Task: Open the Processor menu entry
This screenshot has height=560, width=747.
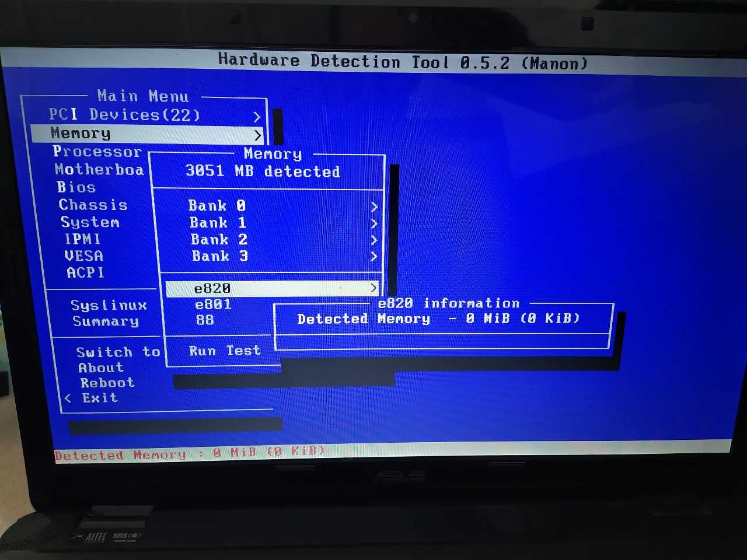Action: coord(97,152)
